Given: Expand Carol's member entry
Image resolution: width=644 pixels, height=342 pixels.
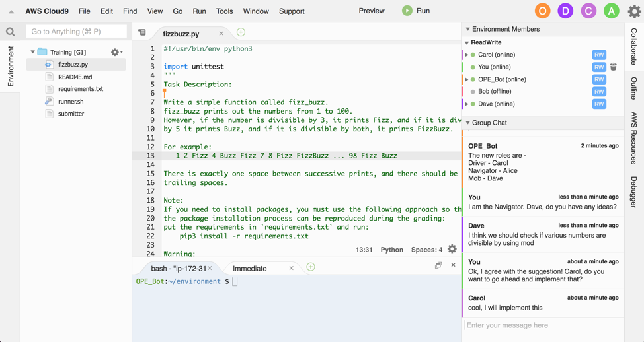Looking at the screenshot, I should pyautogui.click(x=467, y=55).
